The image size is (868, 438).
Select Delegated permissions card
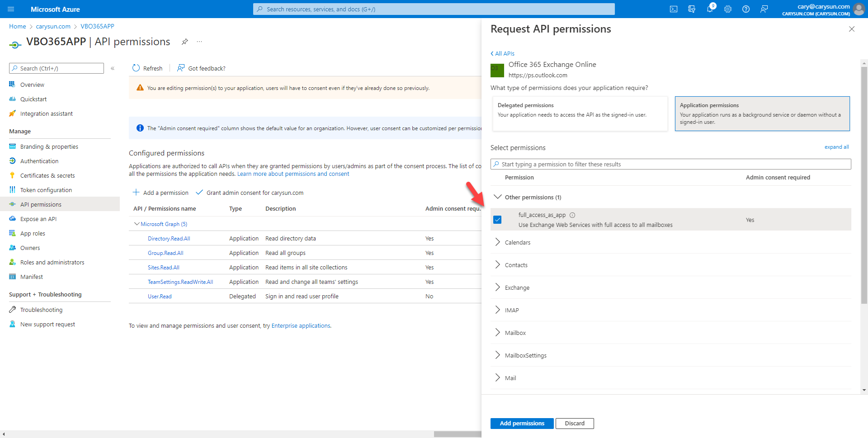click(x=580, y=113)
